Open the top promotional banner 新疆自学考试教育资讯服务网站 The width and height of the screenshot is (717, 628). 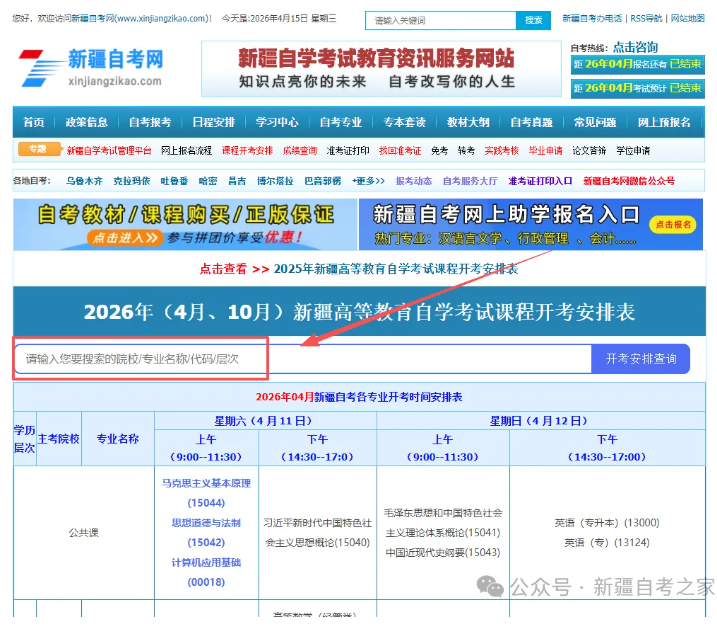381,69
